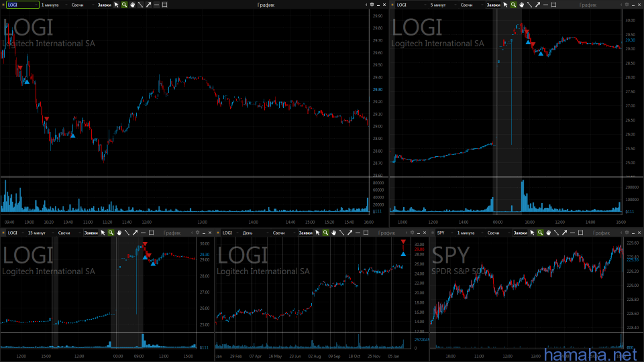The width and height of the screenshot is (644, 362).
Task: Choose the arrow drawing tool in the LOGI 5-minute chart
Action: pyautogui.click(x=537, y=5)
